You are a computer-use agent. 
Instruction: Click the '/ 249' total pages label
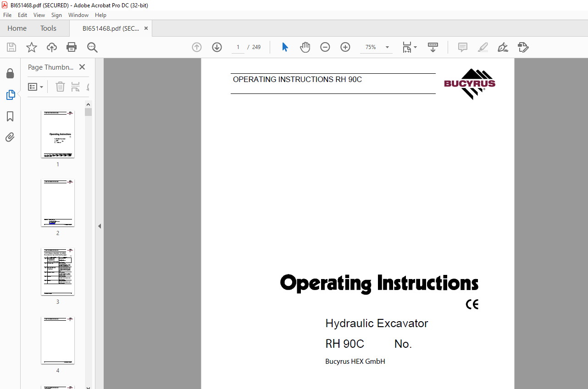click(x=254, y=47)
